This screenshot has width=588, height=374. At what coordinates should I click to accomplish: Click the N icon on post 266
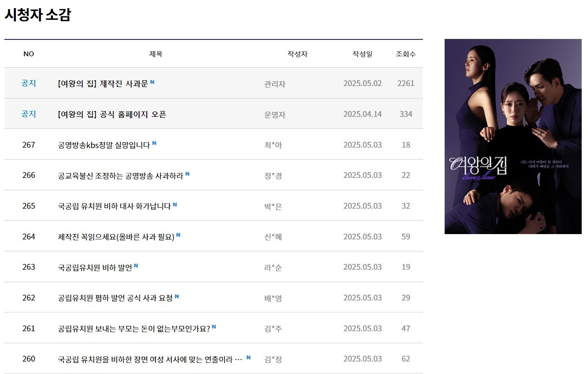click(x=188, y=174)
